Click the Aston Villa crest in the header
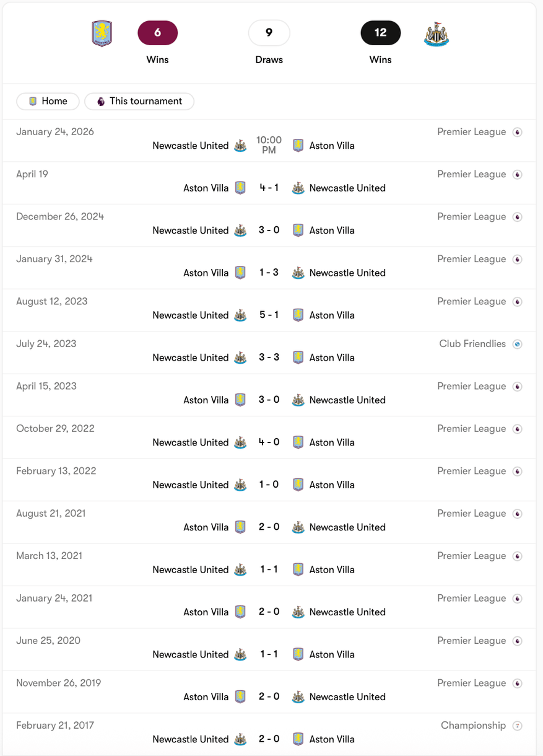 click(x=102, y=33)
